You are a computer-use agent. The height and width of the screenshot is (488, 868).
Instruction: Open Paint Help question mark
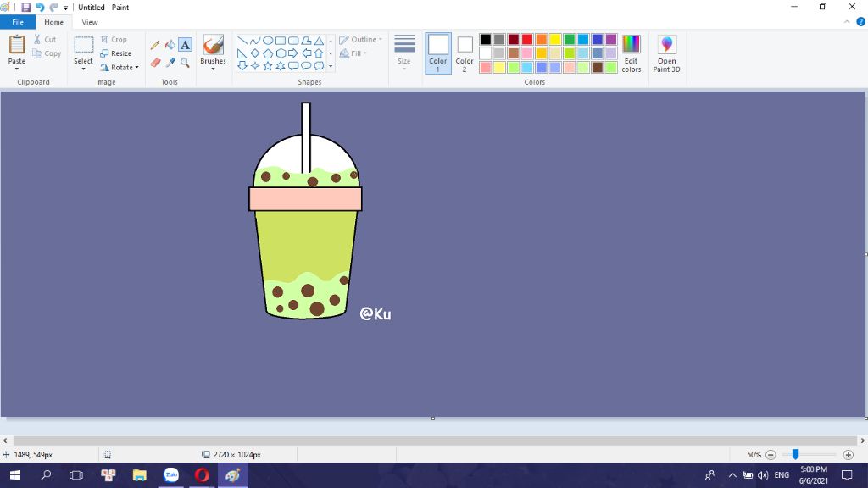tap(861, 22)
